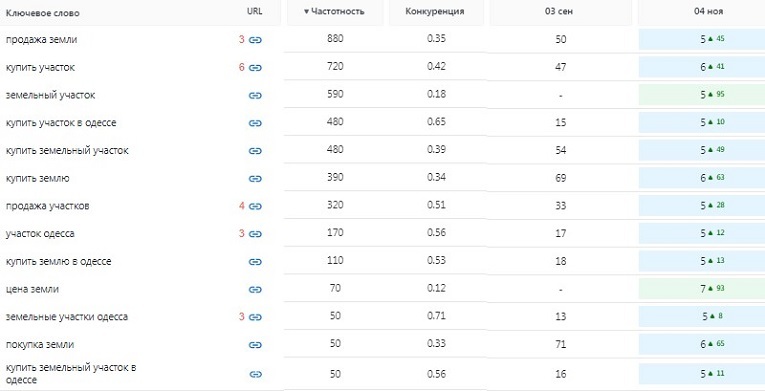Sort by Частотность column header

(x=334, y=12)
